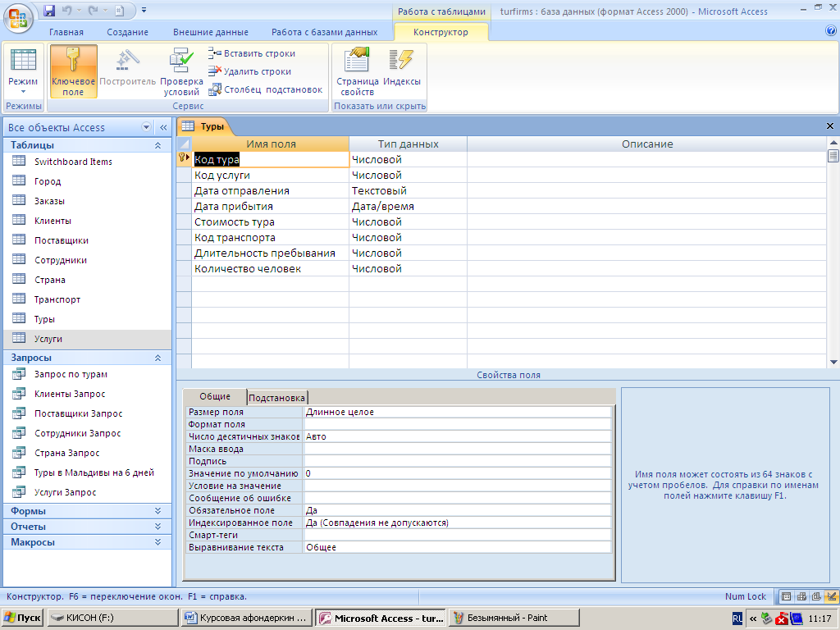Screen dimensions: 840x630
Task: Open the Access help question mark icon
Action: click(831, 31)
